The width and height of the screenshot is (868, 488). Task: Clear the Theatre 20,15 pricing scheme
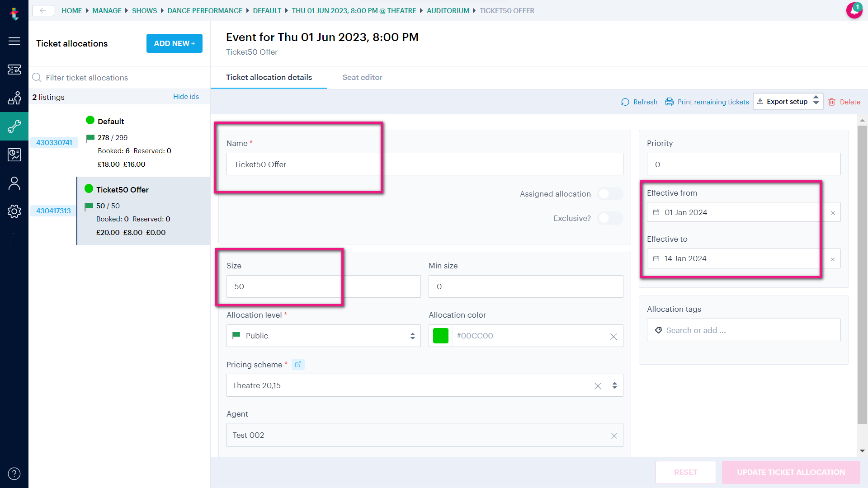point(598,386)
